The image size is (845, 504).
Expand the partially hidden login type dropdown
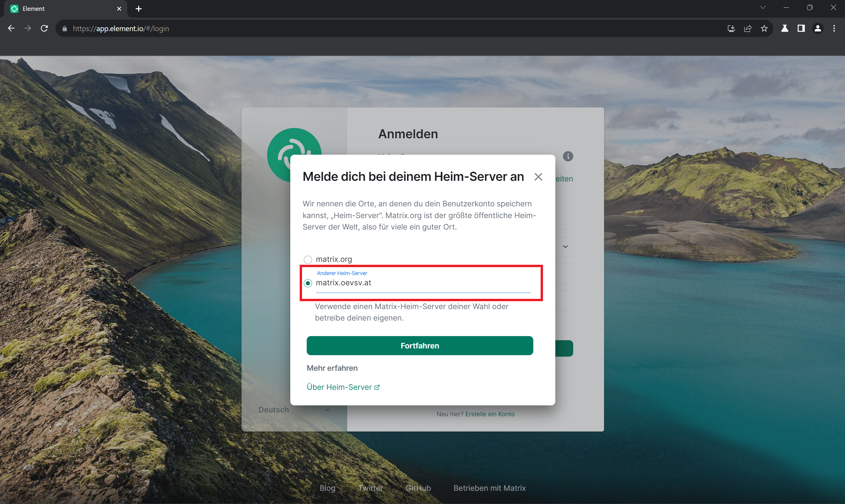(x=565, y=247)
